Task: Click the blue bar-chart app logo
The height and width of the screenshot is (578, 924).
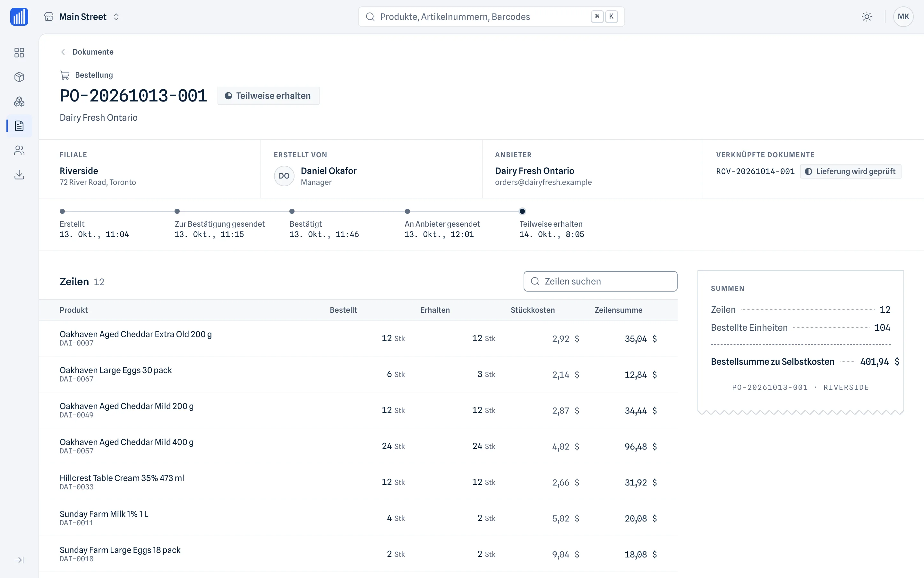Action: [x=19, y=17]
